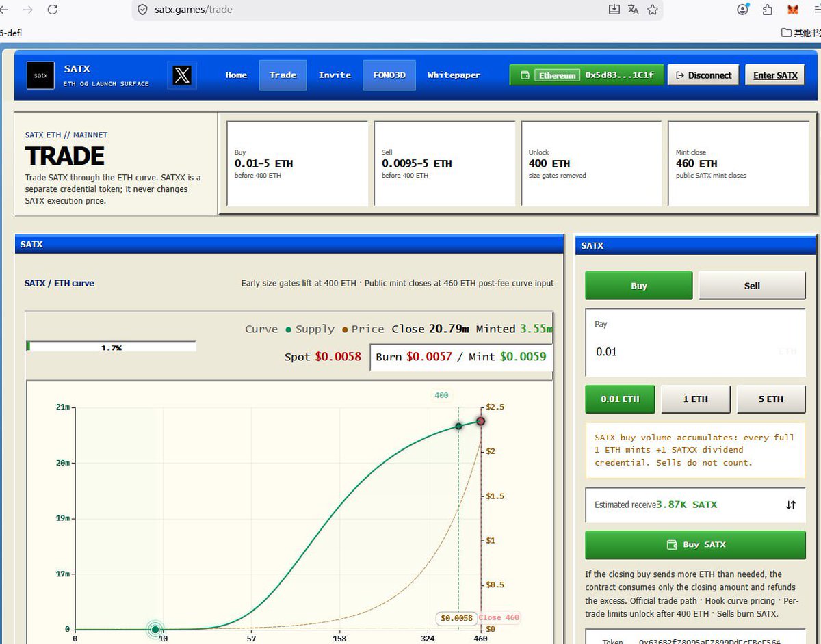The image size is (821, 644).
Task: Open the Whitepaper link
Action: click(x=454, y=75)
